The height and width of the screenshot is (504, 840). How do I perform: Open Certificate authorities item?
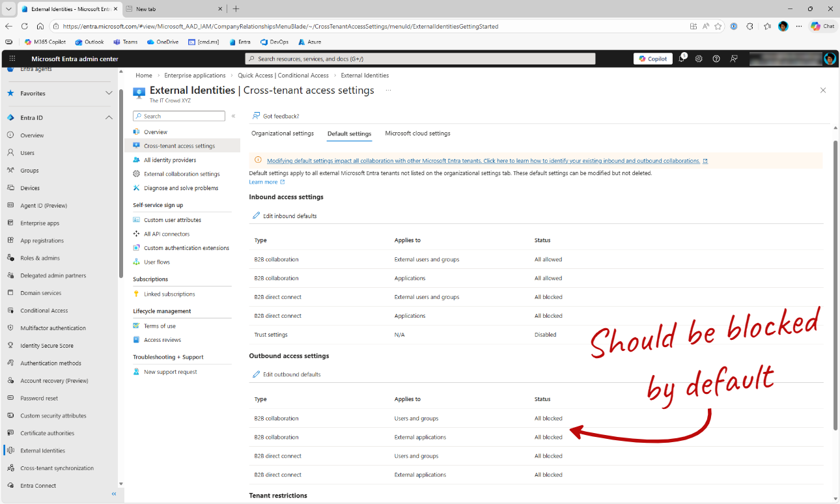click(47, 433)
